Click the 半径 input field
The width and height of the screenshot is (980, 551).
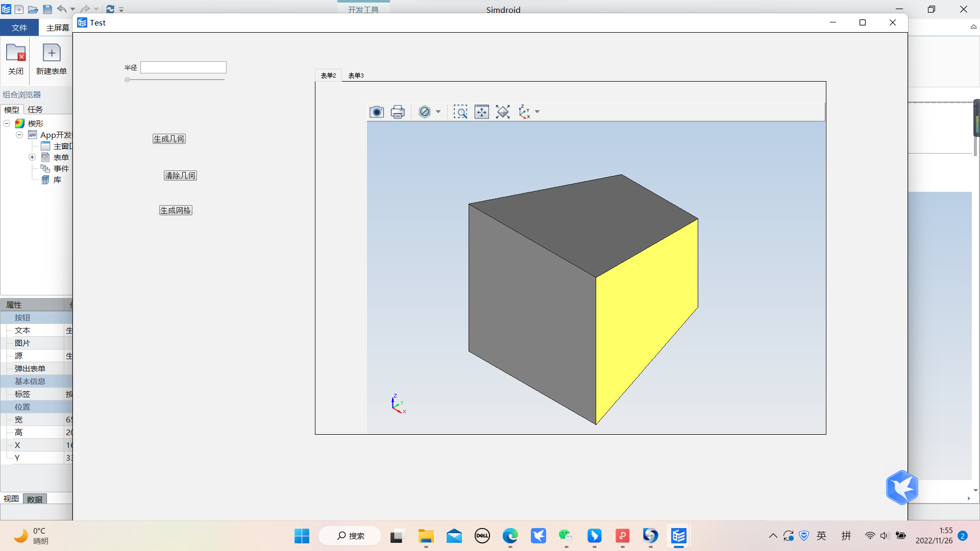tap(183, 67)
